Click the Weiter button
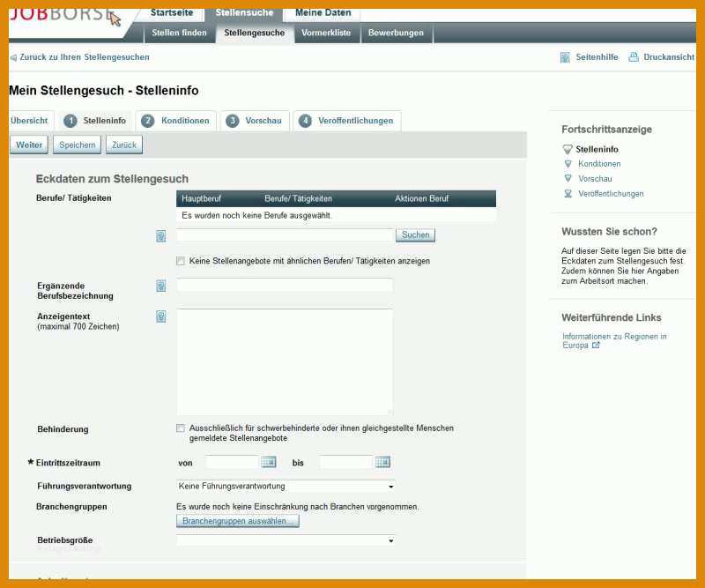The height and width of the screenshot is (588, 705). pos(29,145)
